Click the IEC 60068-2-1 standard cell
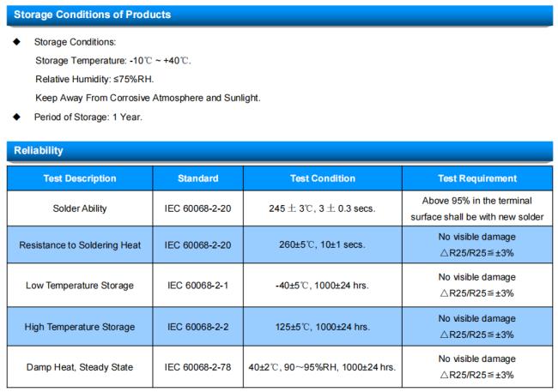 point(197,286)
